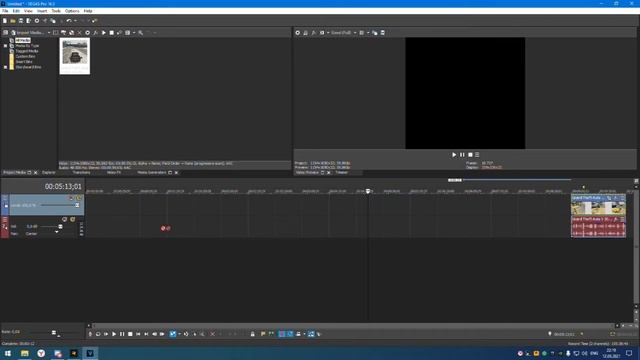Open Views dropdown in Project Media toolbar
Image resolution: width=640 pixels, height=360 pixels.
[x=134, y=33]
